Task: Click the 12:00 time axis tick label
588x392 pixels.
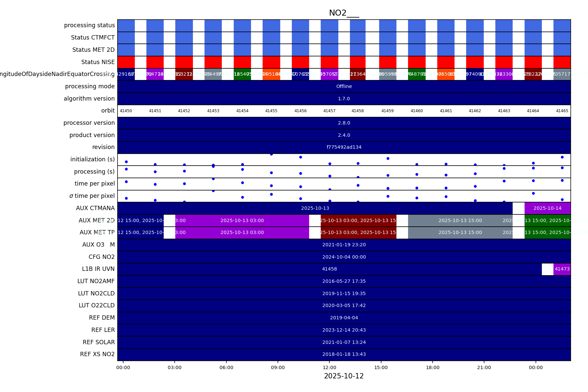Action: coord(329,367)
